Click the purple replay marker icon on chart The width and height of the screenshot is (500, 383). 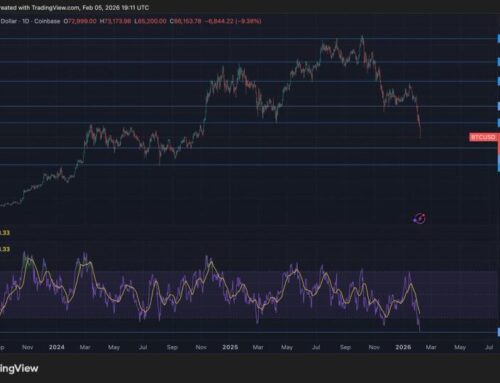click(419, 218)
